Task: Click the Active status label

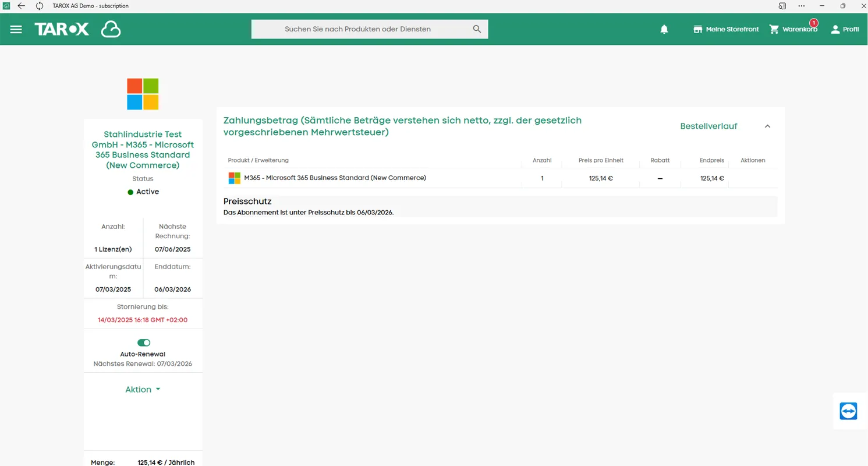Action: (x=147, y=192)
